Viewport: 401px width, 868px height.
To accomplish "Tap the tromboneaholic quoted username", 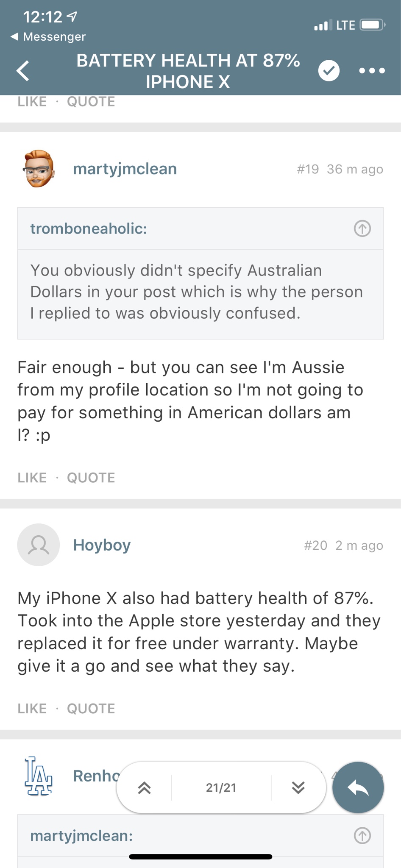I will pyautogui.click(x=89, y=228).
